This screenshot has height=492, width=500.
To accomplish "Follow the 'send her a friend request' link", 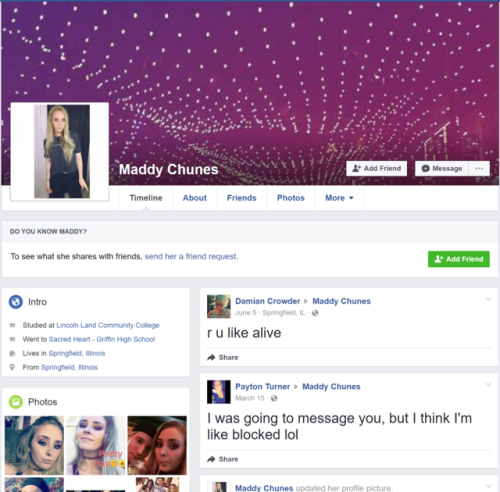I will (191, 256).
